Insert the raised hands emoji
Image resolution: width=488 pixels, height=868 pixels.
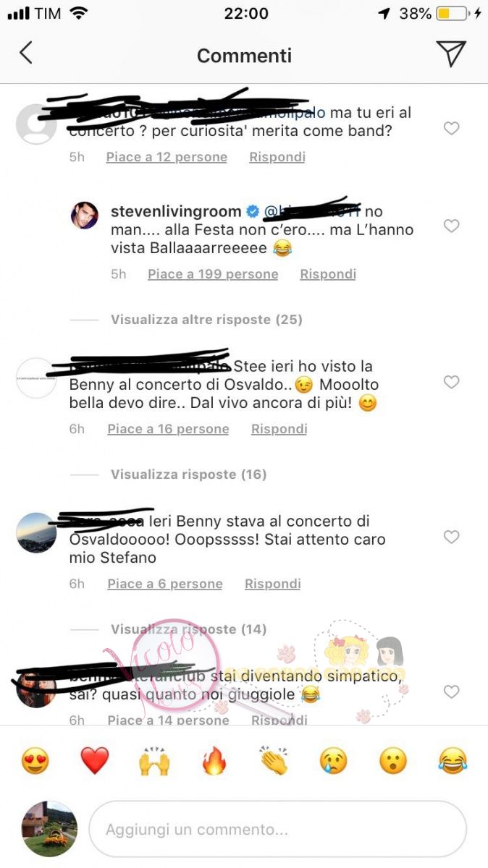pos(154,761)
